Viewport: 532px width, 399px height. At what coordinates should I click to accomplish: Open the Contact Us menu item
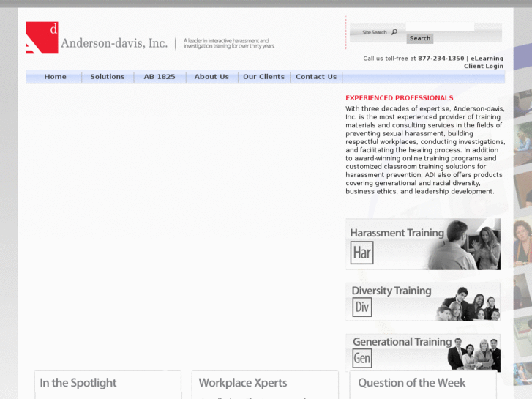(316, 77)
